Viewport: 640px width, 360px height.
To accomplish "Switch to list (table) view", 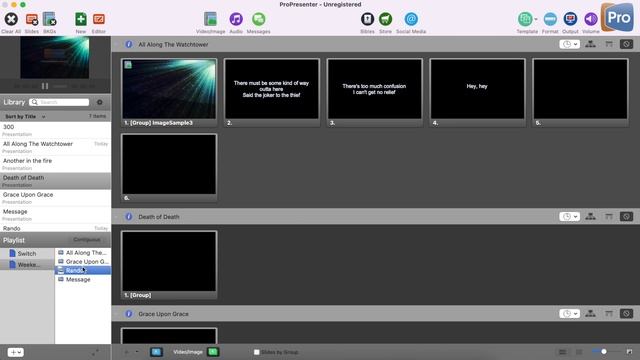I will click(x=562, y=352).
